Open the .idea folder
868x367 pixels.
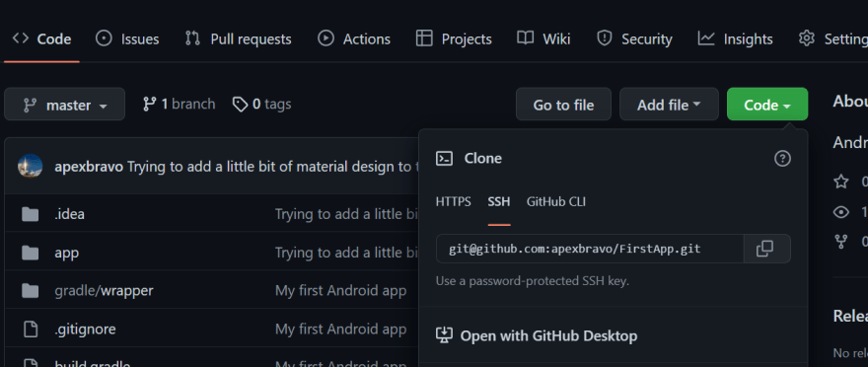(x=69, y=214)
